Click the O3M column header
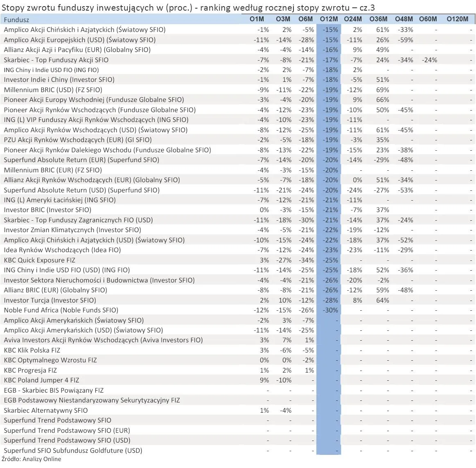This screenshot has height=468, width=476. [283, 19]
